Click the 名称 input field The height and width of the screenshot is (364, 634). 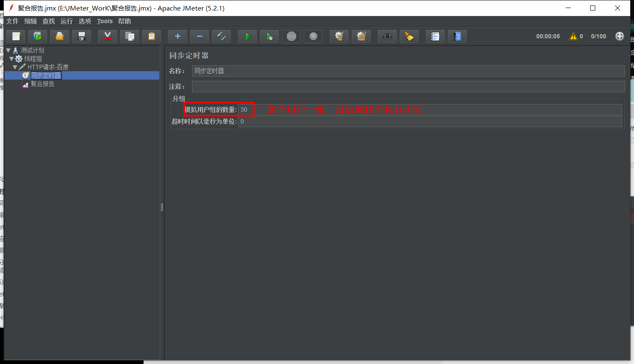[408, 71]
